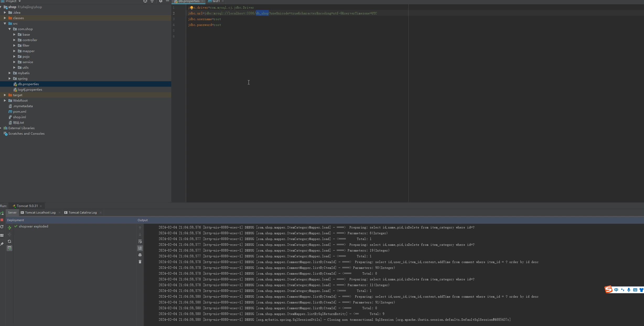The height and width of the screenshot is (326, 644).
Task: Close the db.properties editor tab
Action: point(202,1)
